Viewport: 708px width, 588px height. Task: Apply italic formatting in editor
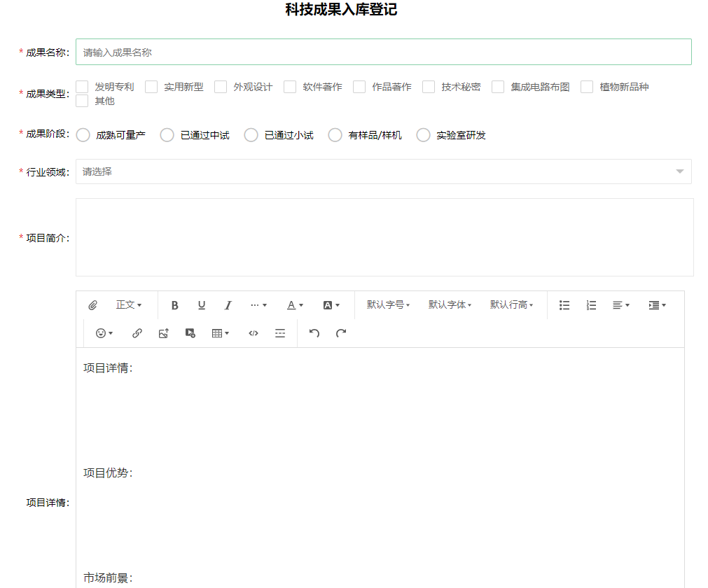tap(228, 305)
